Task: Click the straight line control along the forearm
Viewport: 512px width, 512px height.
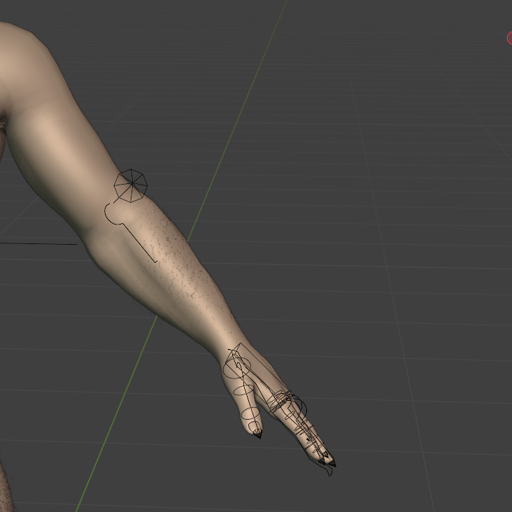Action: point(140,243)
